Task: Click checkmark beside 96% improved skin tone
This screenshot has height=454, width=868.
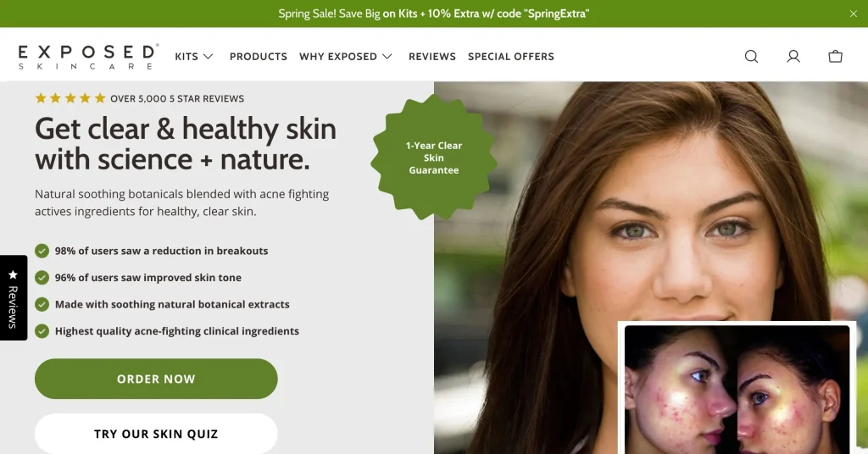Action: click(x=42, y=278)
